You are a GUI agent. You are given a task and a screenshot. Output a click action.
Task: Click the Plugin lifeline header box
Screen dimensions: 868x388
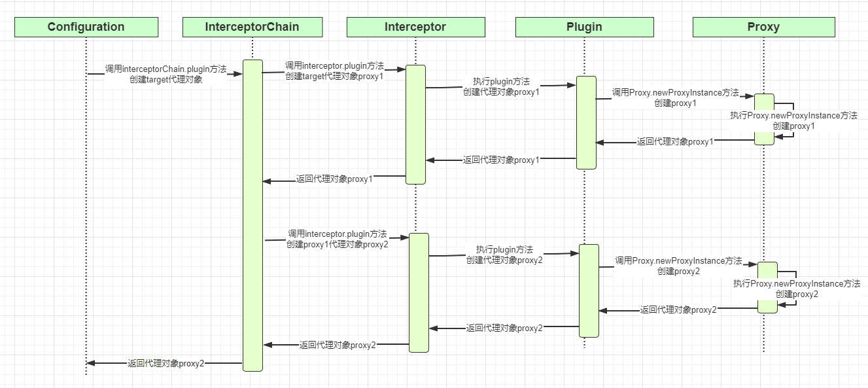(584, 27)
